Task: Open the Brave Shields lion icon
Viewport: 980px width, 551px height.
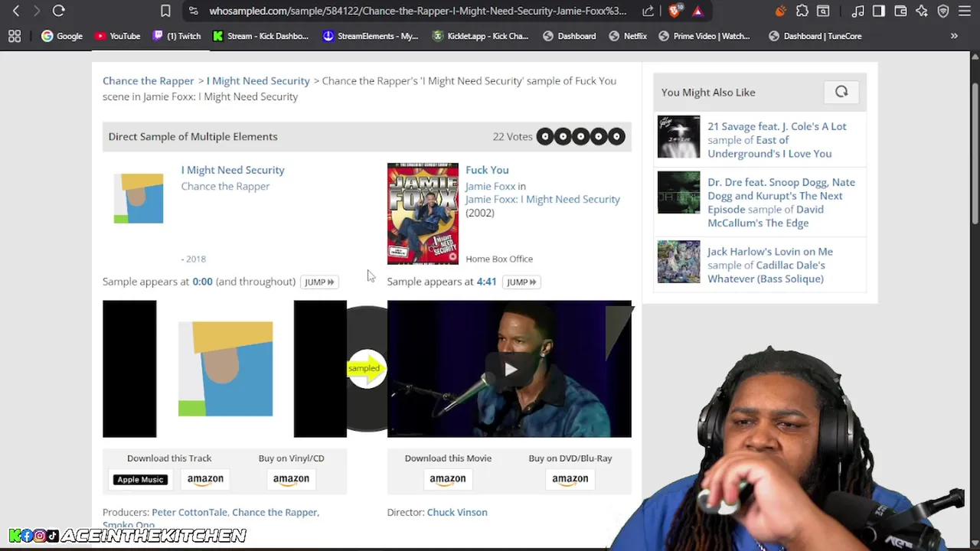Action: [x=675, y=11]
